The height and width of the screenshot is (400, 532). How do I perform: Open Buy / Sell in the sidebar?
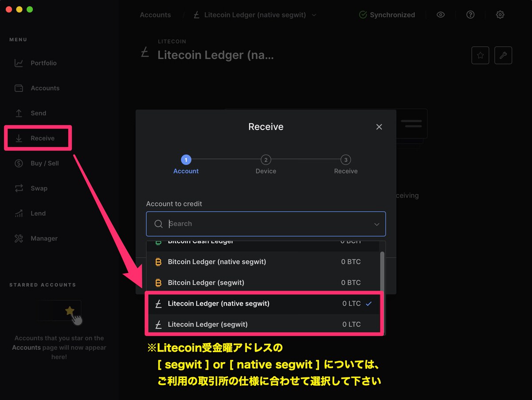36,163
